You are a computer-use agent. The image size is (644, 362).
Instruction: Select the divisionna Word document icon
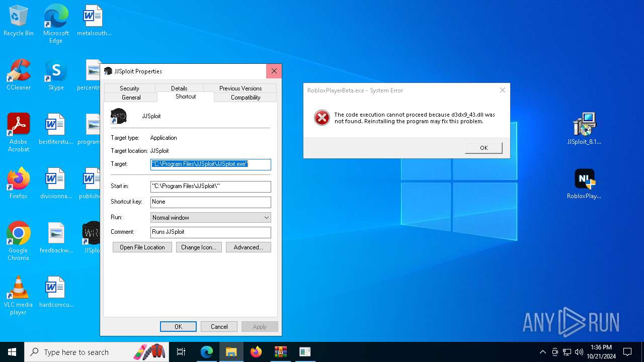pos(56,184)
